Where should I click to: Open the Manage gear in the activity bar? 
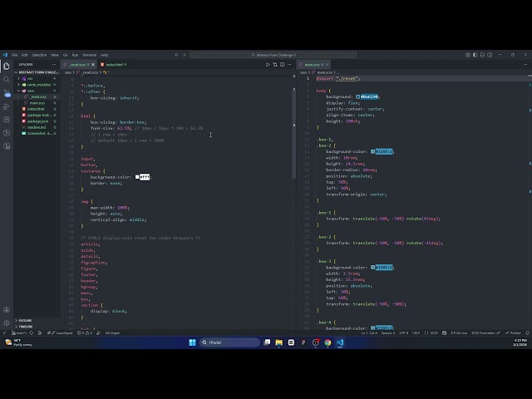coord(7,323)
